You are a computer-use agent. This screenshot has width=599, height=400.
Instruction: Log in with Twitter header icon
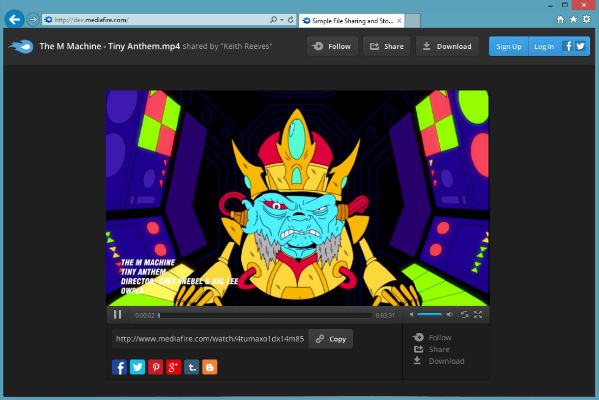click(580, 47)
